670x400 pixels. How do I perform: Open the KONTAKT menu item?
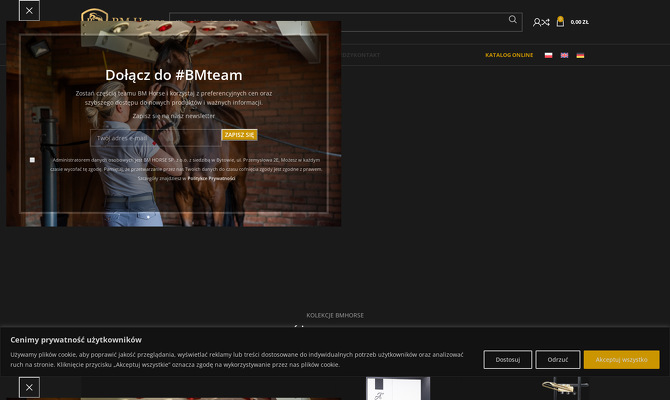[x=368, y=55]
